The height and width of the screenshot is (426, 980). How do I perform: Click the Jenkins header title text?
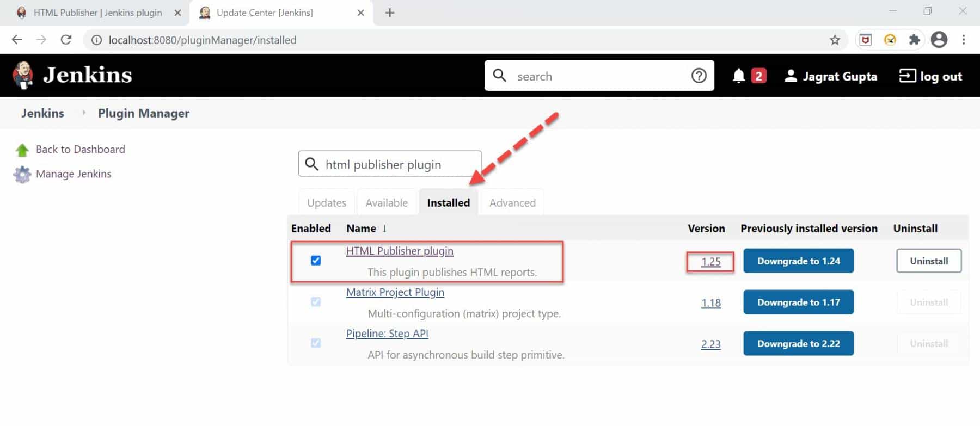point(87,75)
